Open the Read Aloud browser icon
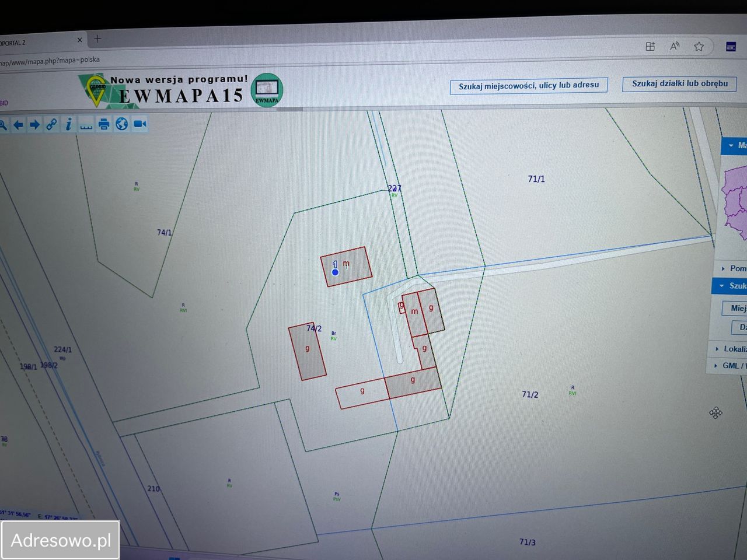The image size is (747, 560). pos(675,46)
